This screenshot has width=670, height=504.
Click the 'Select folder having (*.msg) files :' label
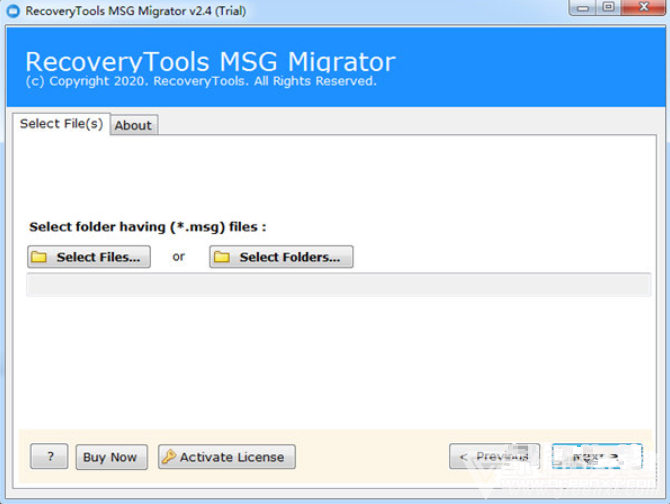[x=147, y=227]
